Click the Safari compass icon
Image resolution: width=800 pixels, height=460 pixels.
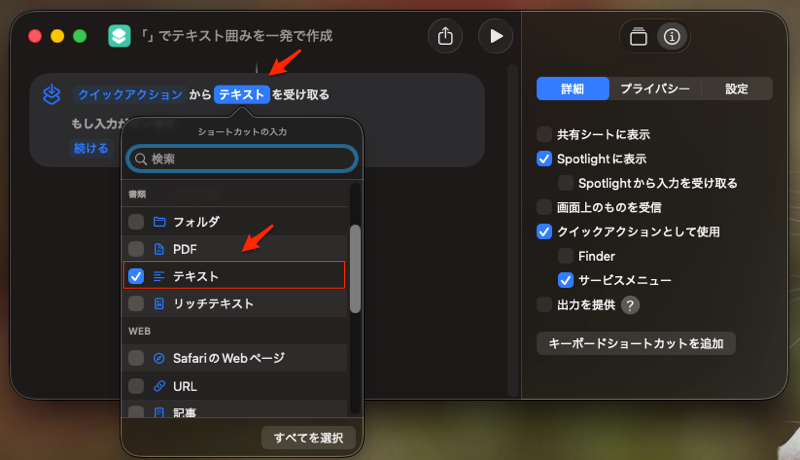pyautogui.click(x=159, y=359)
